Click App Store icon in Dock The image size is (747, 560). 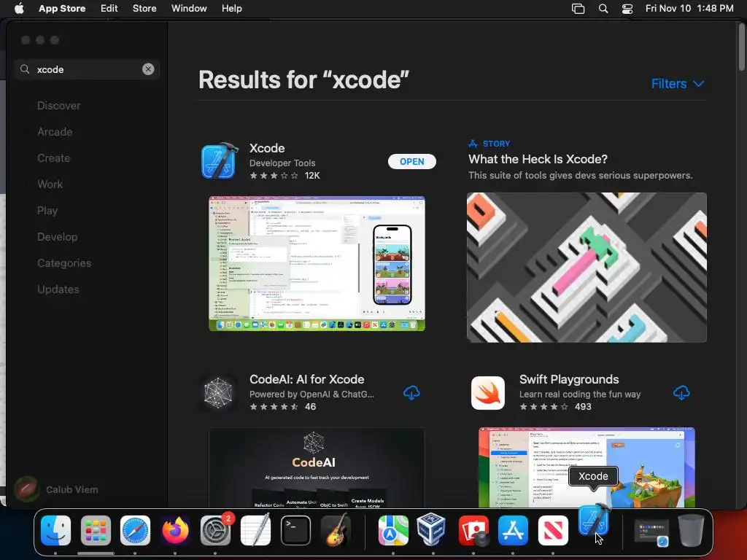[x=513, y=530]
